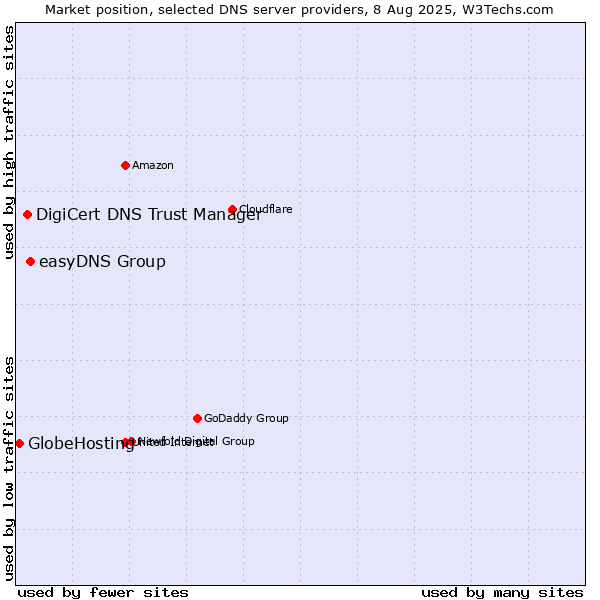Click the 'used by many sites' axis label

(502, 593)
